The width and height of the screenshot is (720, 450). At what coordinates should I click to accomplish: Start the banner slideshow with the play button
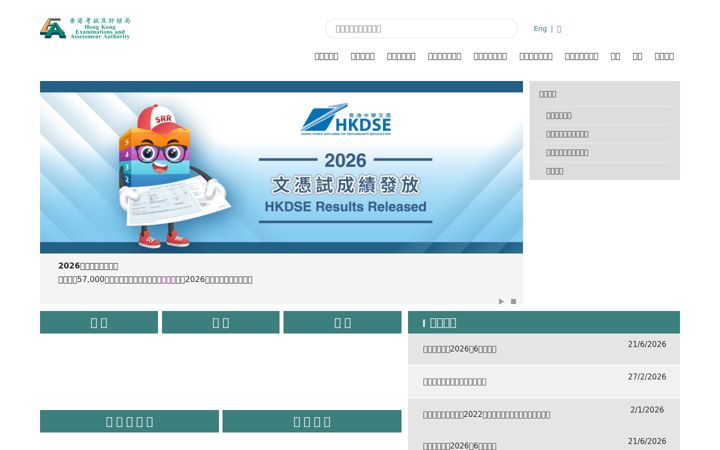[501, 301]
